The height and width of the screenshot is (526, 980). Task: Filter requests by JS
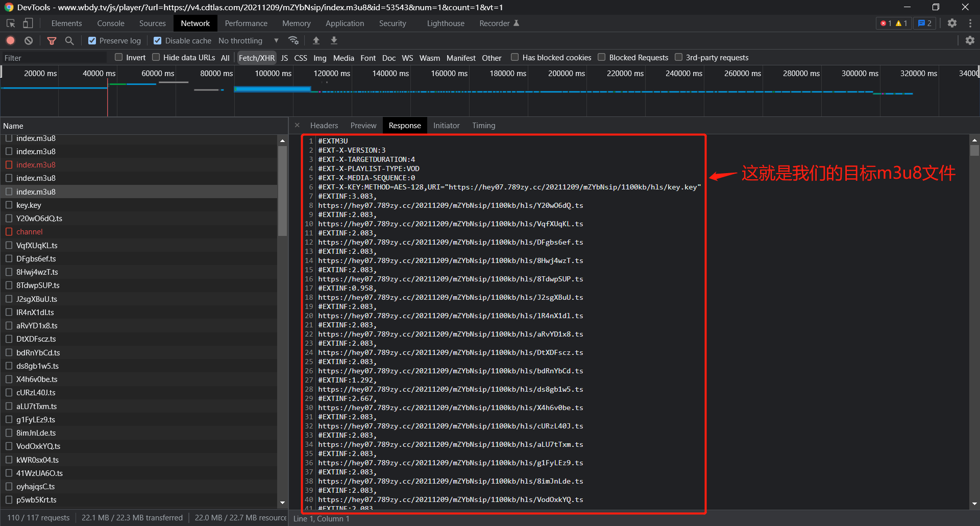[284, 58]
